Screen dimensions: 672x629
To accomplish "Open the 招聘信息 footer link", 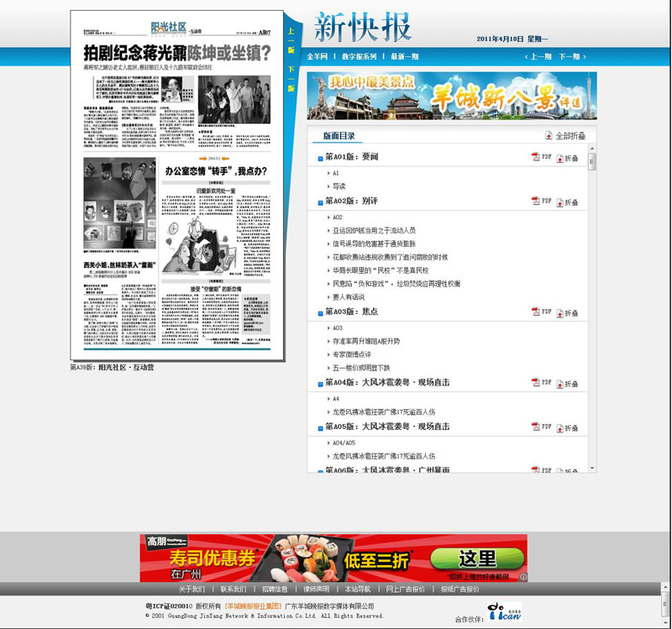I will [x=275, y=590].
